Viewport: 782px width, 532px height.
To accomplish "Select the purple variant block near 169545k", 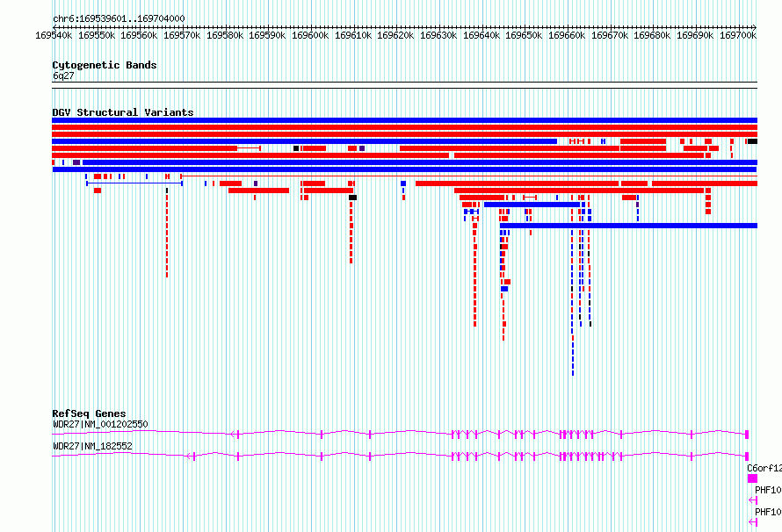I will (x=76, y=162).
